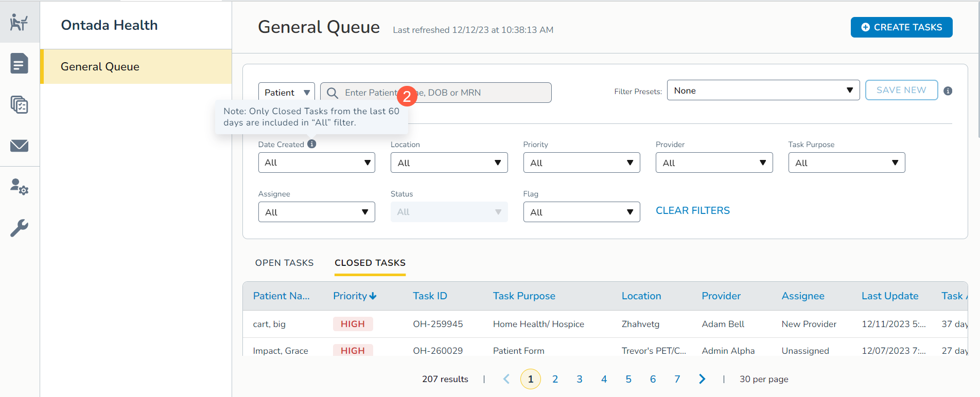
Task: Open the Patient search type dropdown
Action: pyautogui.click(x=286, y=93)
